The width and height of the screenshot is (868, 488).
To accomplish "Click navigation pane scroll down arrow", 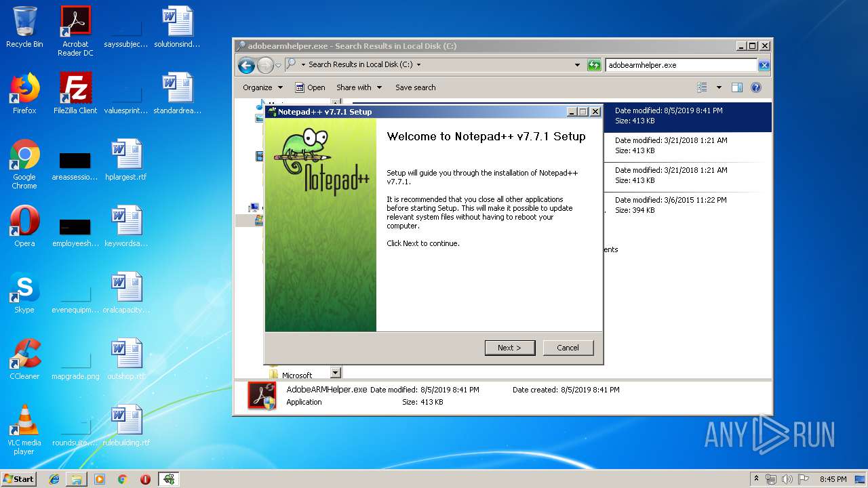I will (x=335, y=373).
